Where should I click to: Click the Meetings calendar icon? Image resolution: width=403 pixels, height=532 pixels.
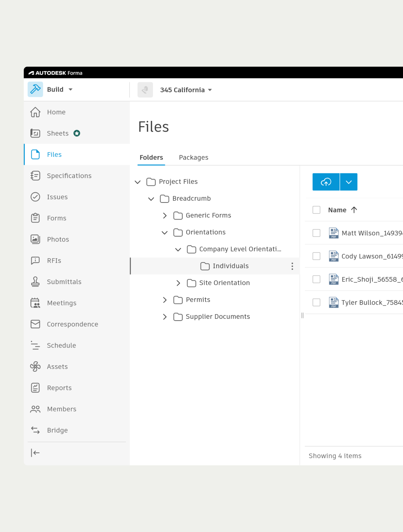click(35, 303)
